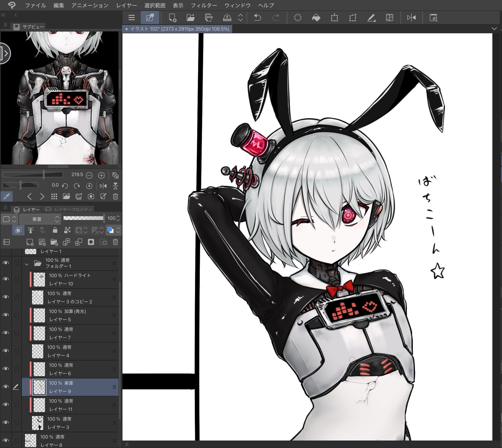Viewport: 502px width, 448px height.
Task: Adjust the layer opacity stepper arrows
Action: tap(118, 218)
